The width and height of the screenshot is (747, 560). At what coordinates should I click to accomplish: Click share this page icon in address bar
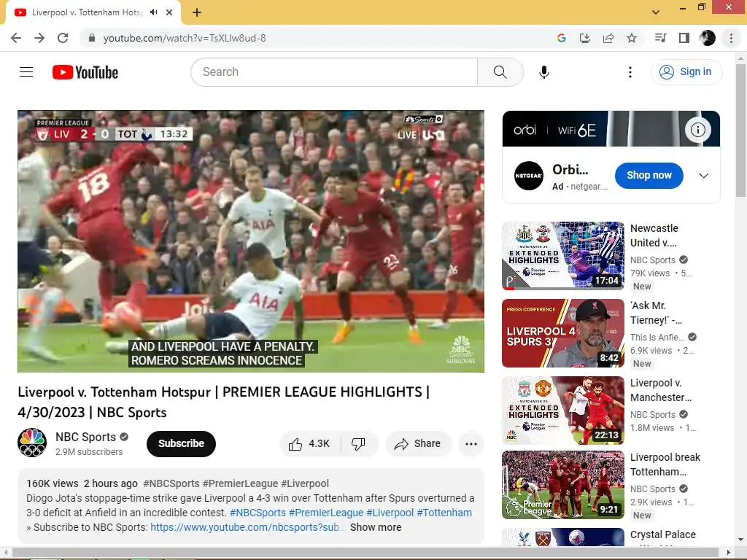click(x=608, y=38)
